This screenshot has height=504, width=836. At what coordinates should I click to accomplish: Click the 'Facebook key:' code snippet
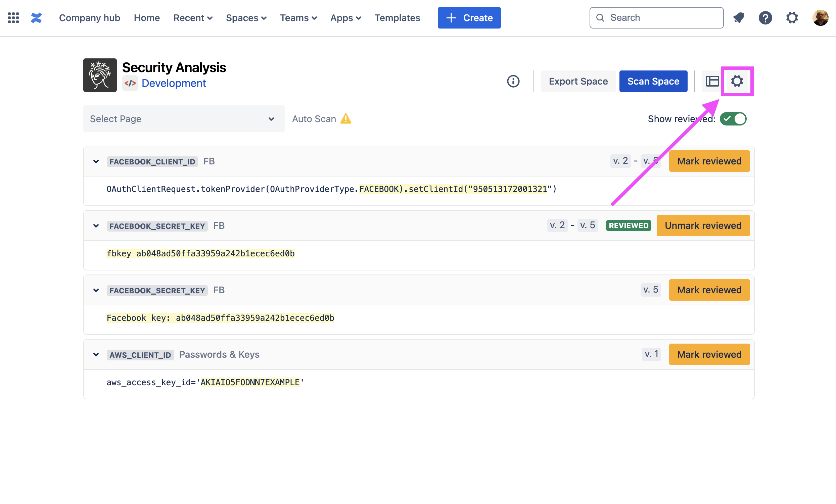point(221,318)
